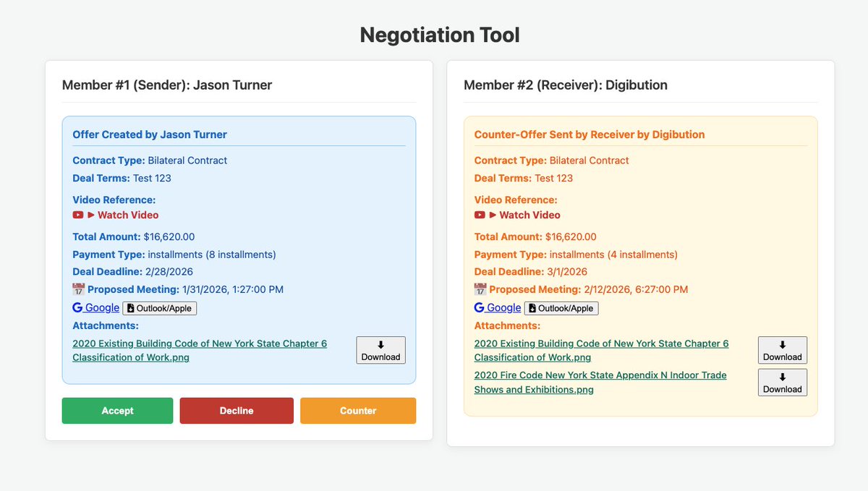Viewport: 868px width, 491px height.
Task: Open 2020 Fire Code Appendix N attachment link
Action: (600, 383)
